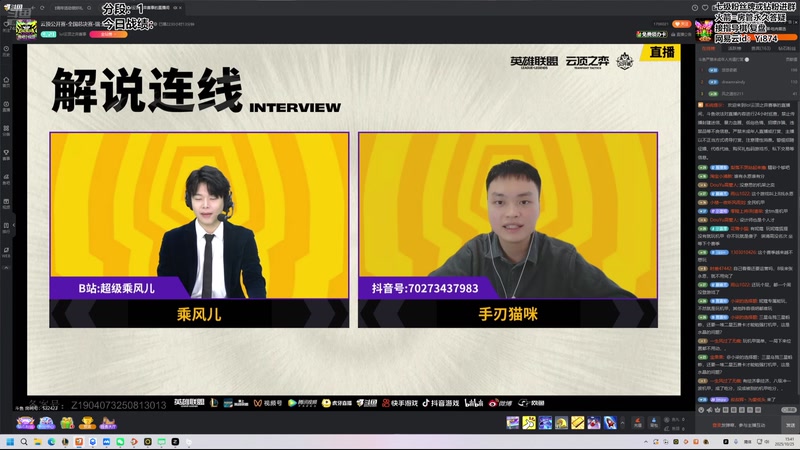The height and width of the screenshot is (450, 800).
Task: Open Windows taskbar search
Action: tap(23, 442)
